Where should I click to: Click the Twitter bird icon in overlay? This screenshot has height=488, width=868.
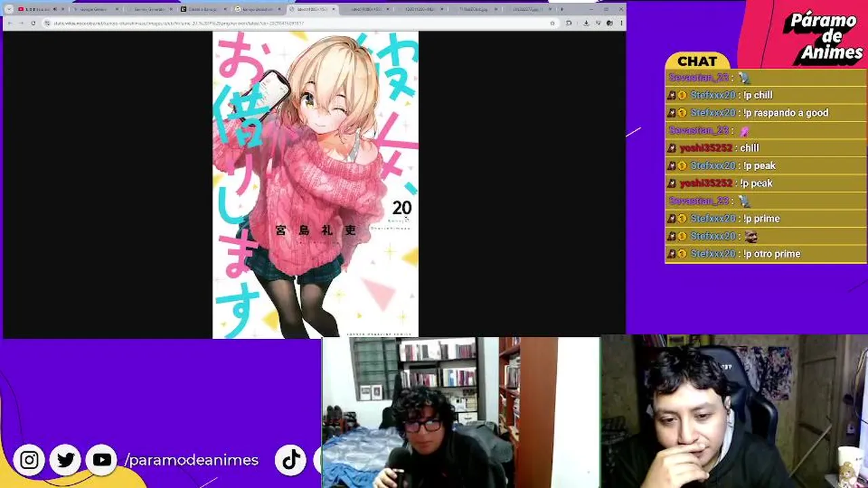click(66, 460)
